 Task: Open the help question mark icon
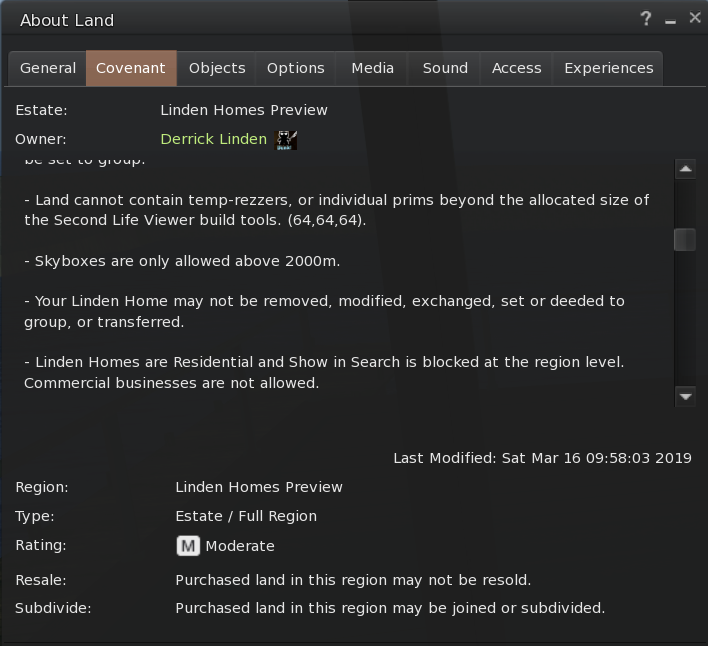click(x=647, y=19)
